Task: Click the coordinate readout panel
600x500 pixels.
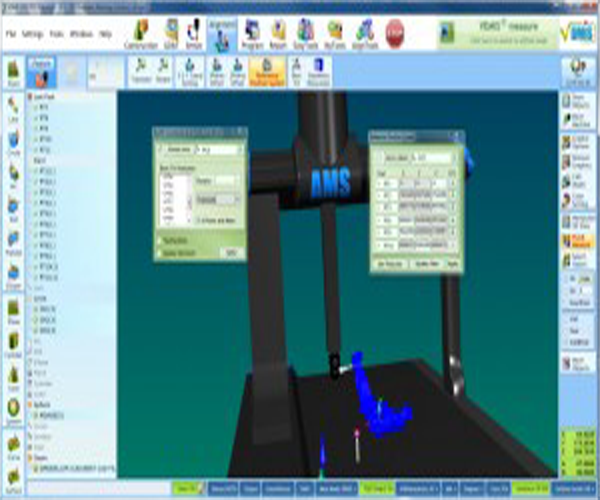Action: coord(578,454)
